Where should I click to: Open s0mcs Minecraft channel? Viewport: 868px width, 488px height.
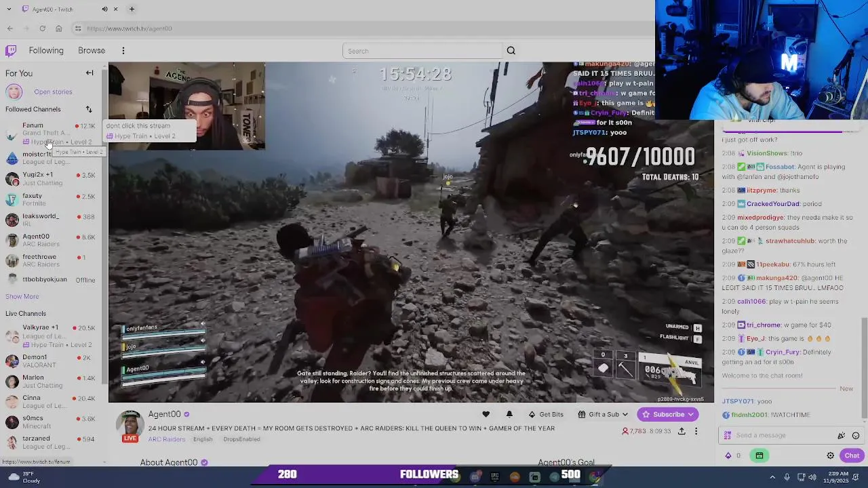click(51, 422)
